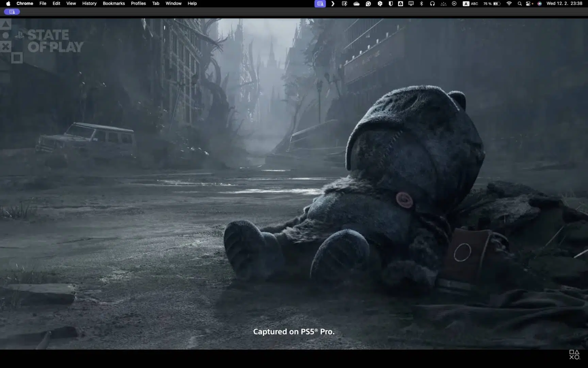Click the chevron arrow menu bar icon
This screenshot has height=368, width=588.
333,3
